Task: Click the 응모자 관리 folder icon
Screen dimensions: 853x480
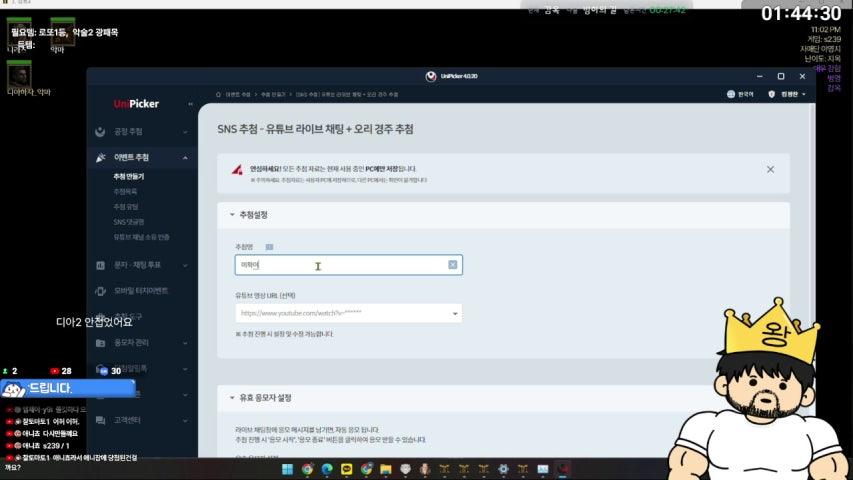Action: (101, 343)
